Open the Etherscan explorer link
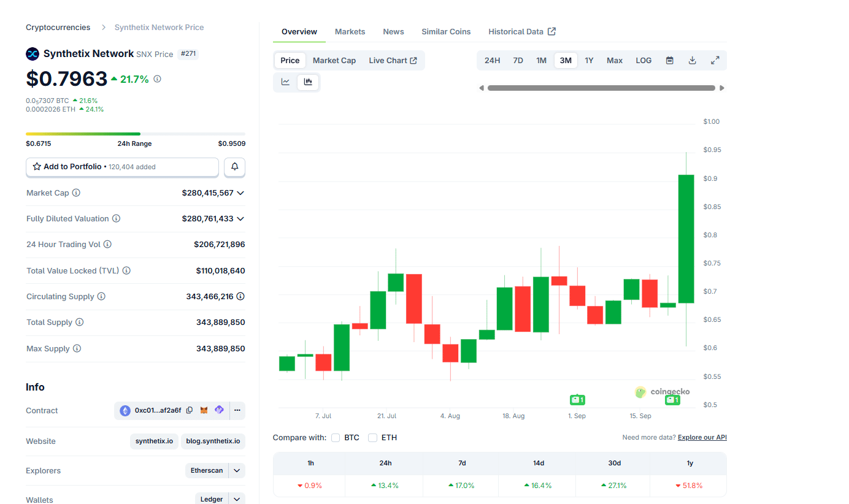 point(207,470)
